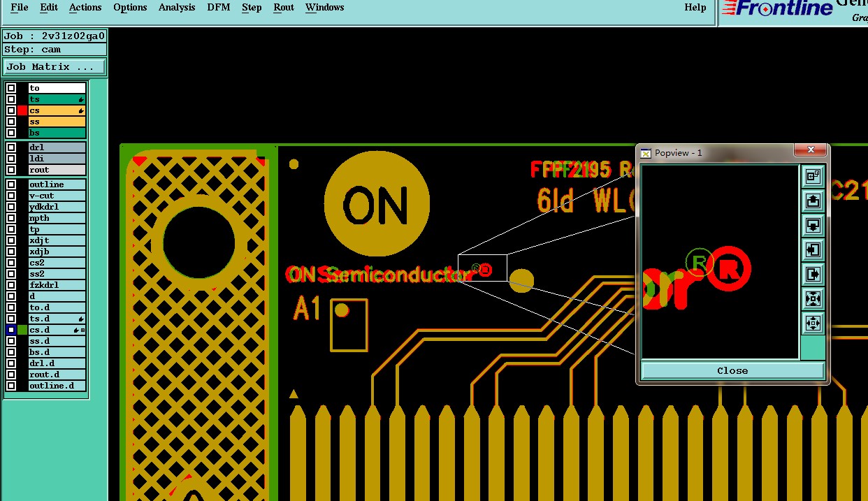The height and width of the screenshot is (501, 868).
Task: Toggle the checkbox for the drl layer
Action: coord(10,147)
